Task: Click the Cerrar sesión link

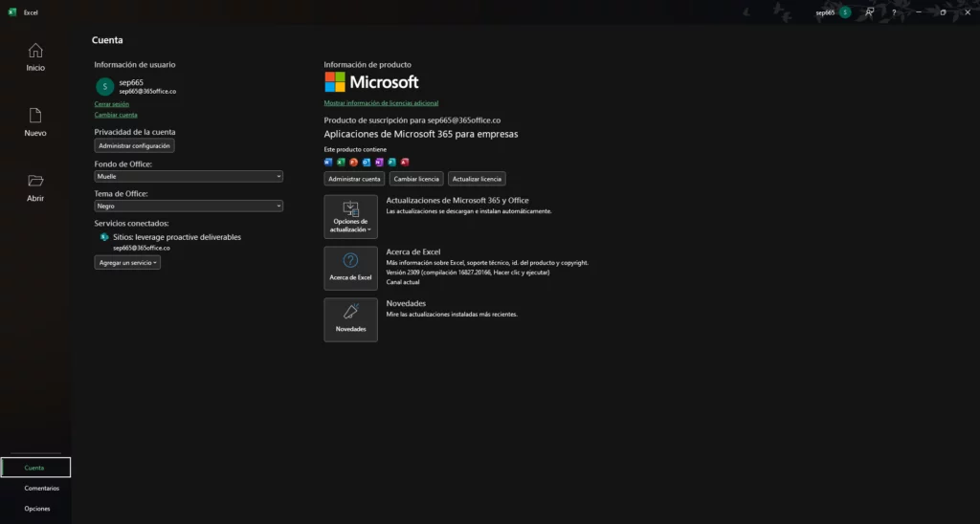Action: tap(111, 103)
